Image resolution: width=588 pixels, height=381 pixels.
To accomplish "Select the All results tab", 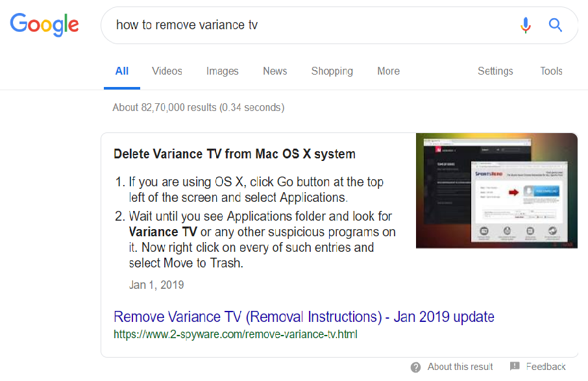I will coord(122,71).
